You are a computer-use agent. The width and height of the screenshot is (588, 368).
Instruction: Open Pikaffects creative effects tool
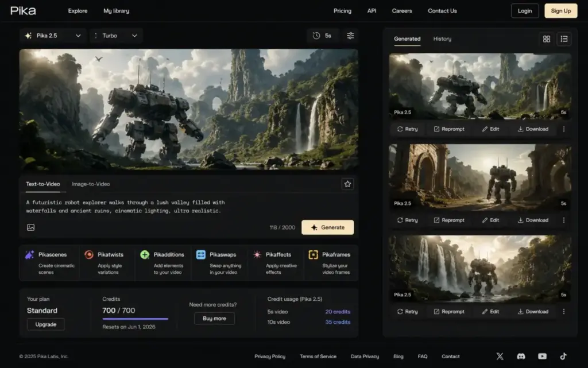275,263
